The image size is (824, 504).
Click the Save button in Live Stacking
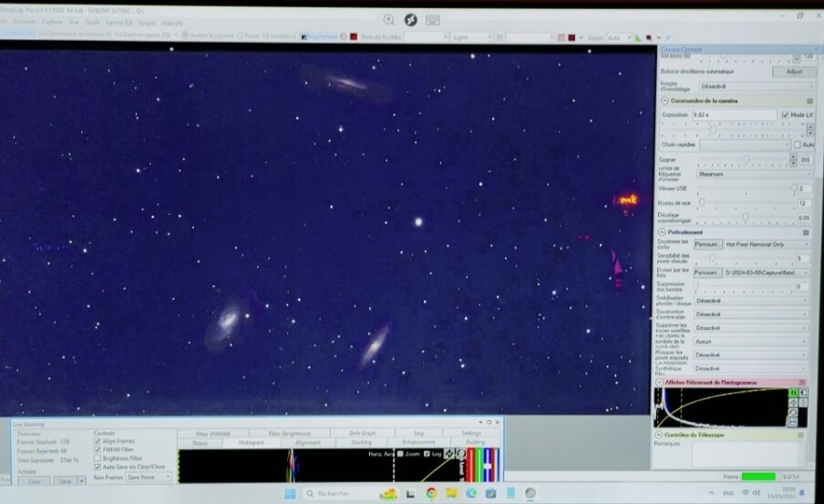[x=65, y=481]
